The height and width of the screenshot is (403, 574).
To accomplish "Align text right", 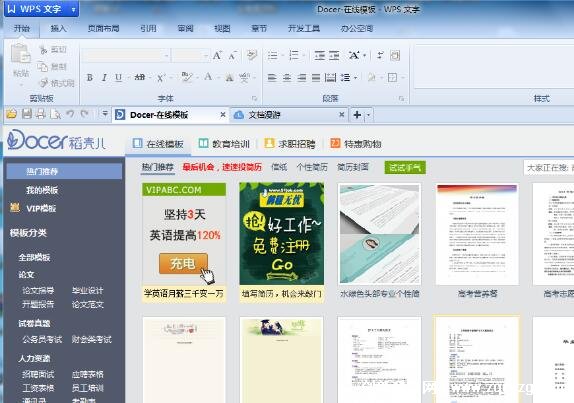I will (301, 77).
